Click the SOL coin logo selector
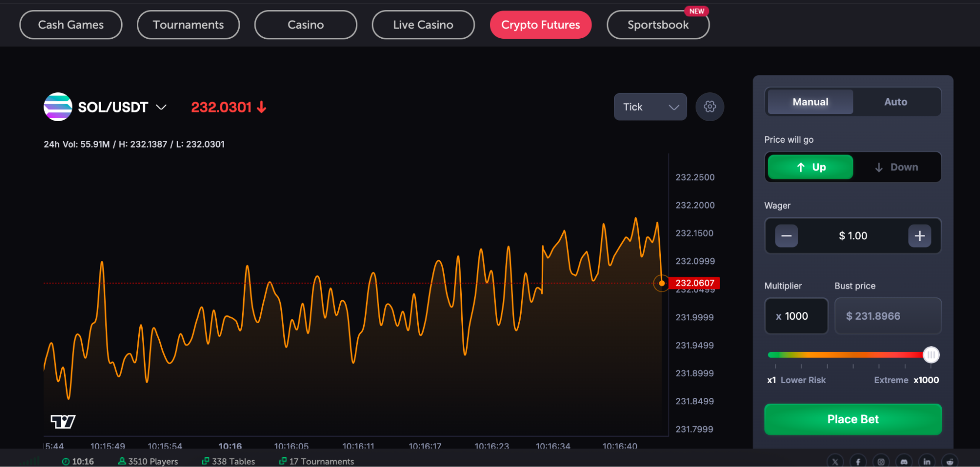The height and width of the screenshot is (467, 980). [x=58, y=107]
